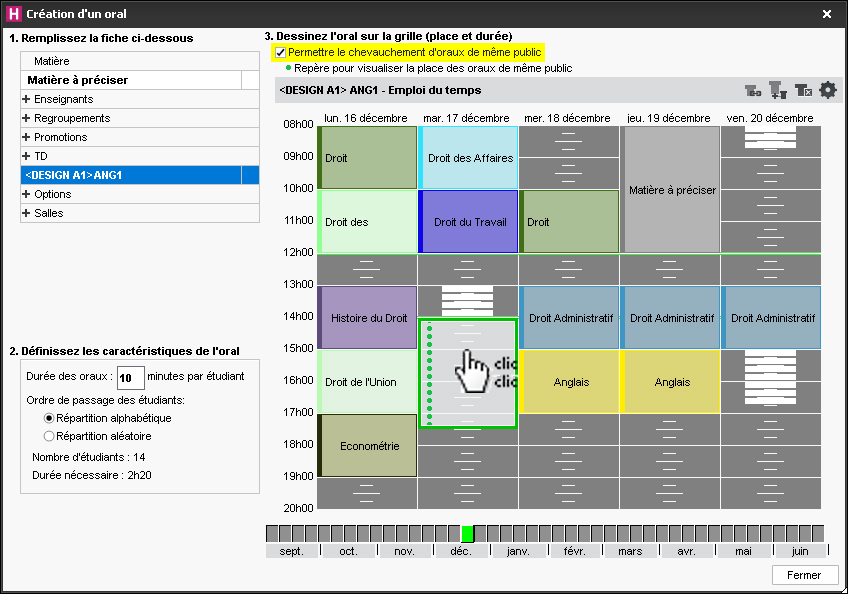Jump to déc. on the year bar

click(461, 551)
